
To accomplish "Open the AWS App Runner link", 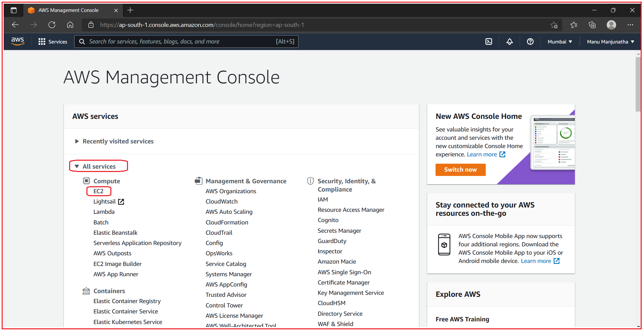I will coord(116,274).
